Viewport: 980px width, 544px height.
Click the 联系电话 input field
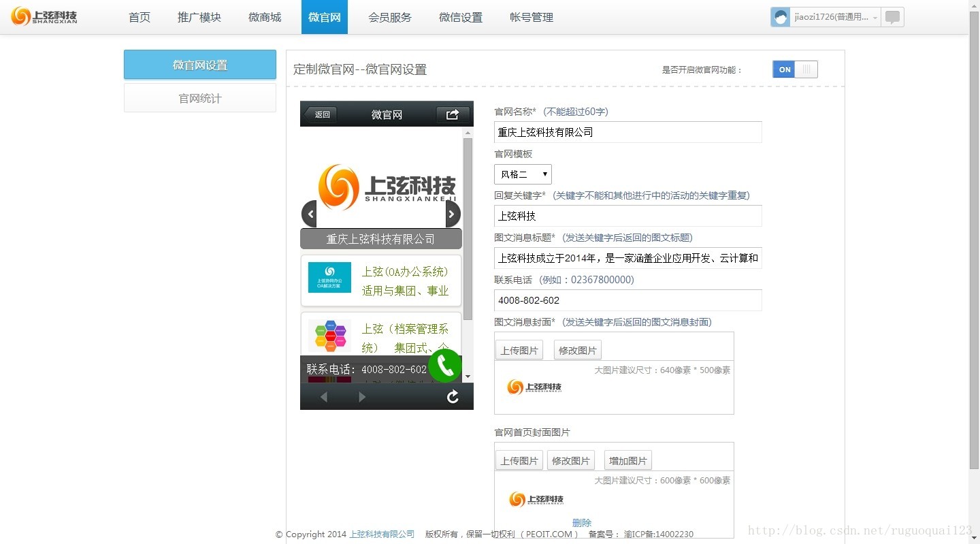628,300
